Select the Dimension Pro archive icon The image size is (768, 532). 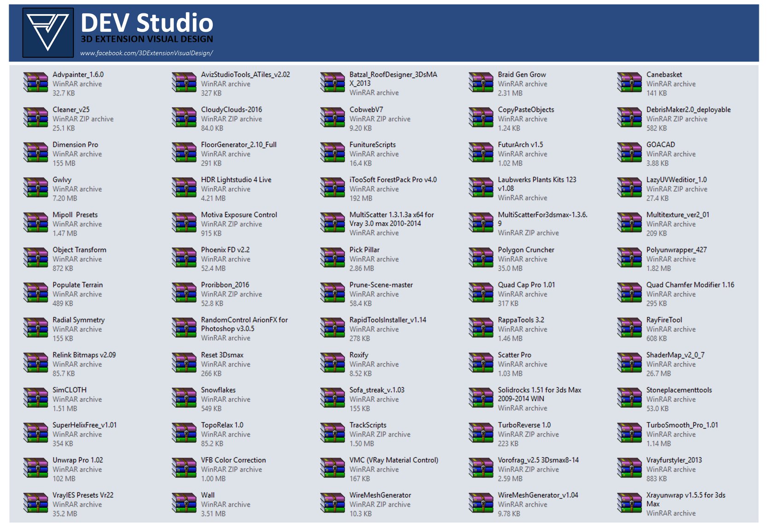35,153
